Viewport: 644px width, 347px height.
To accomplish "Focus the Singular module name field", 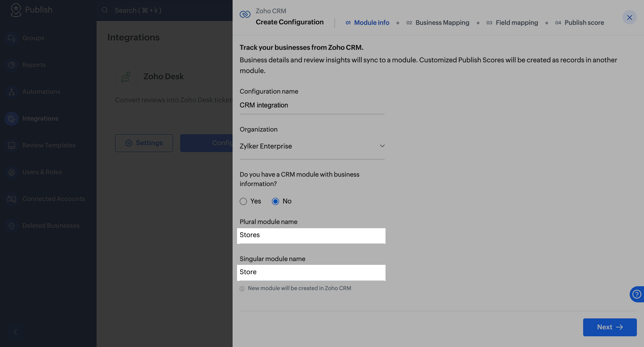I will coord(311,272).
